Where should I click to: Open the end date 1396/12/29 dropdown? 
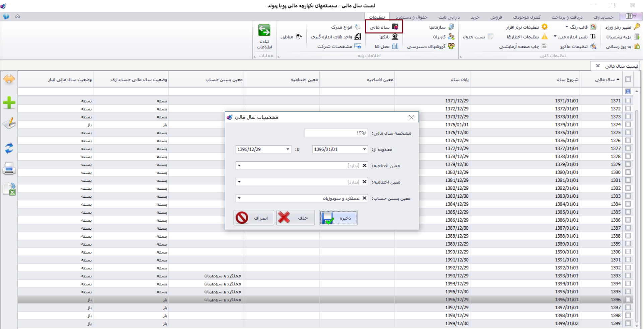288,149
